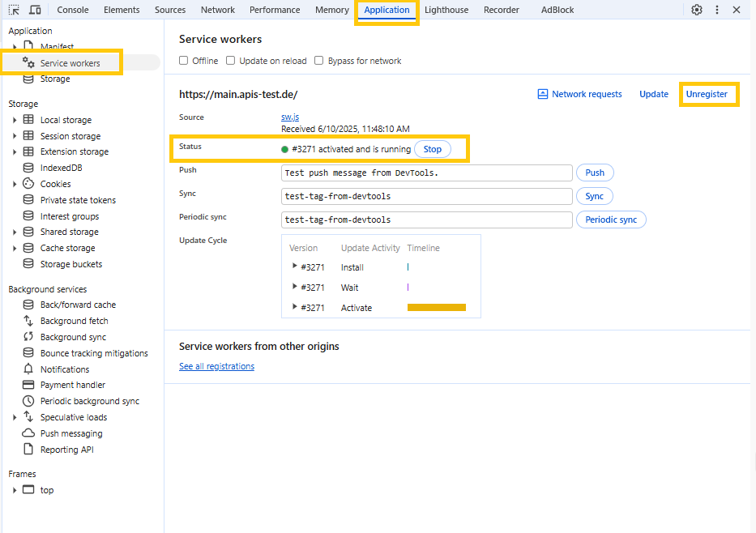Toggle the device toolbar icon
The width and height of the screenshot is (756, 533).
coord(35,10)
